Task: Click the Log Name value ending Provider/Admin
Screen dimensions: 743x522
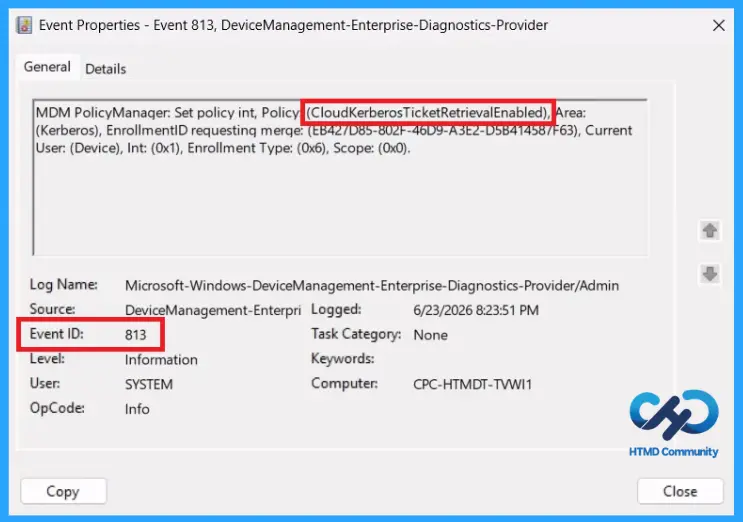Action: click(x=372, y=286)
